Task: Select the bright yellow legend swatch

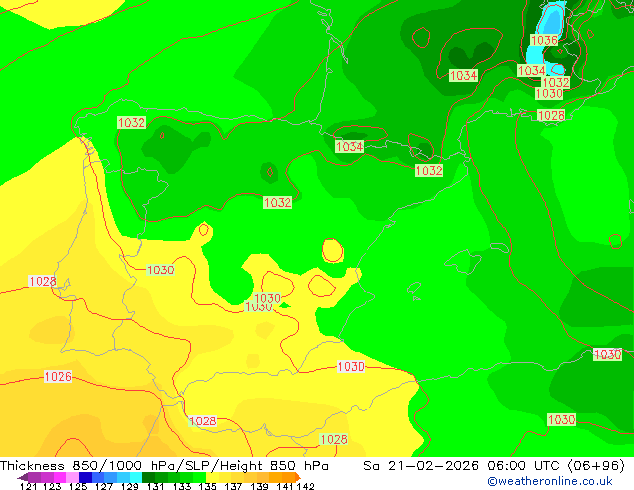Action: click(x=212, y=477)
